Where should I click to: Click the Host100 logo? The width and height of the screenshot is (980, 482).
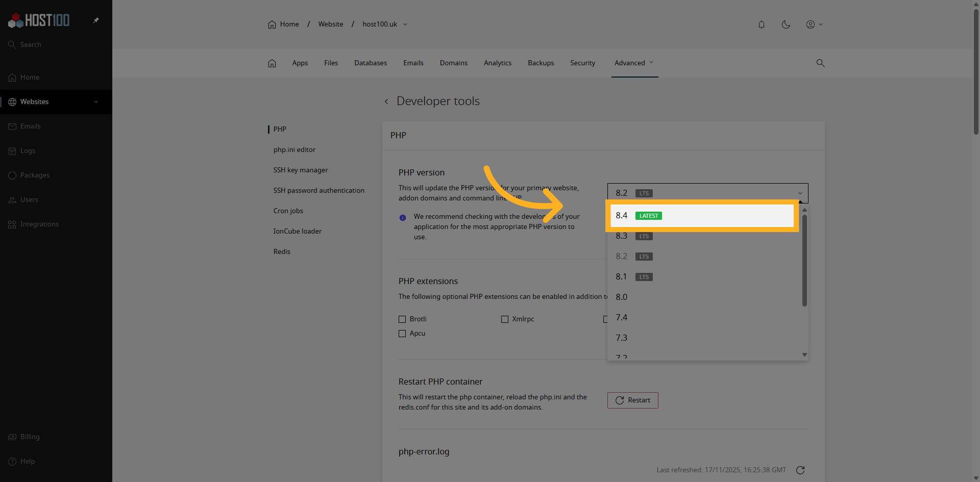(39, 20)
